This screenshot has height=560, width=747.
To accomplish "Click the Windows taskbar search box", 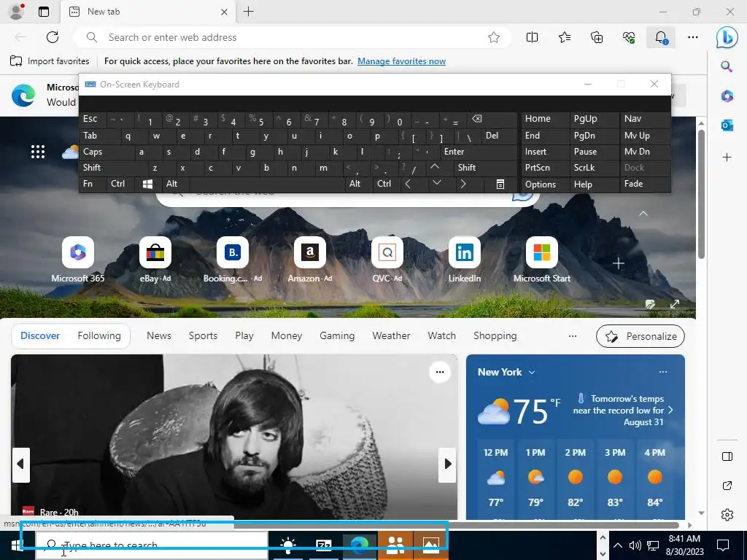I will (152, 545).
